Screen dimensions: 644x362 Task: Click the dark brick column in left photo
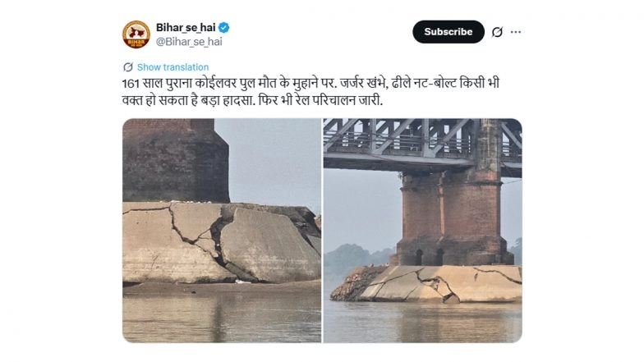[x=174, y=160]
